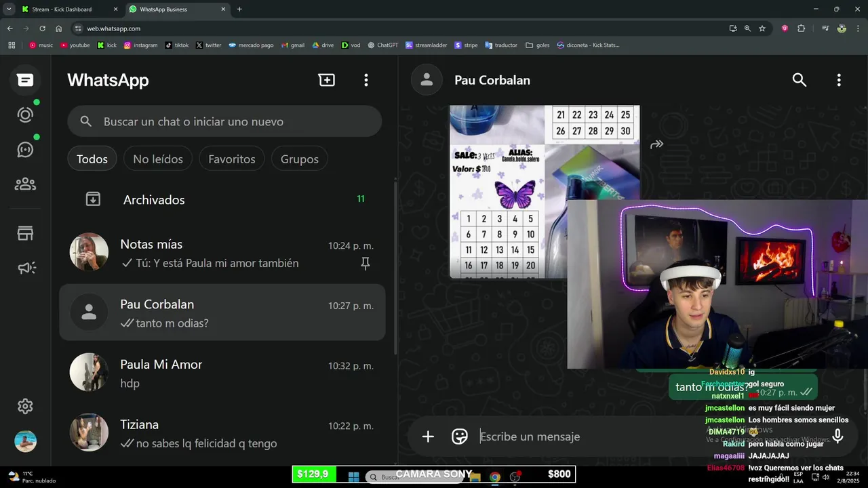Open own profile picture in sidebar
Viewport: 868px width, 488px height.
point(25,441)
